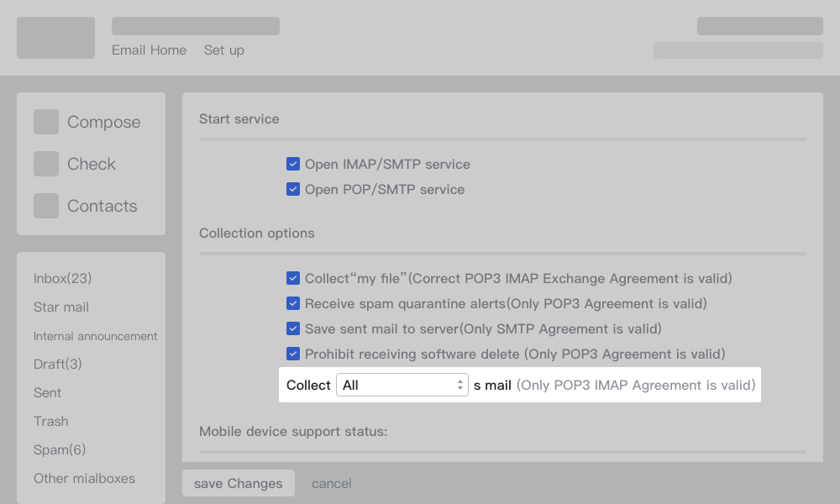Click the Contacts icon
Viewport: 840px width, 504px height.
point(46,206)
